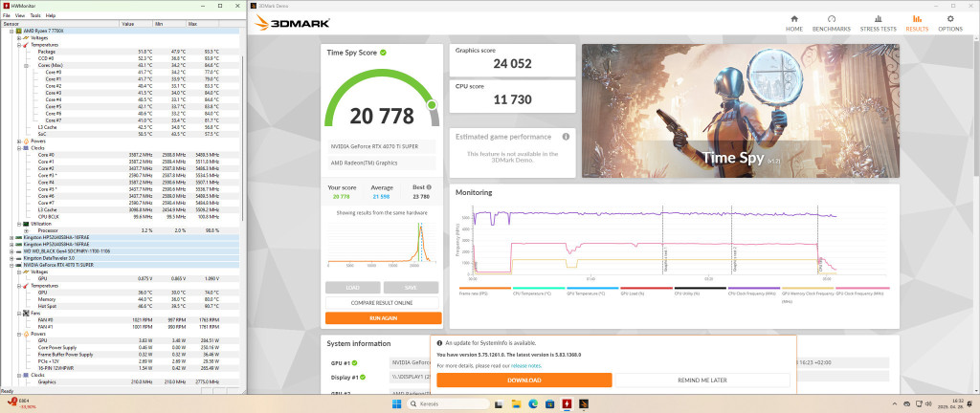Image resolution: width=980 pixels, height=413 pixels.
Task: Open the Tools menu in HWMonitor
Action: click(36, 15)
